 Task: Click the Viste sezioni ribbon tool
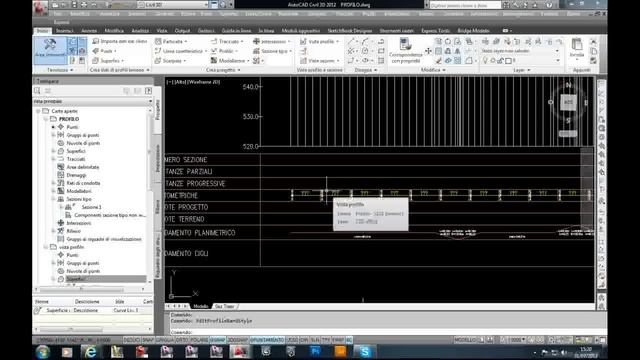pos(320,60)
